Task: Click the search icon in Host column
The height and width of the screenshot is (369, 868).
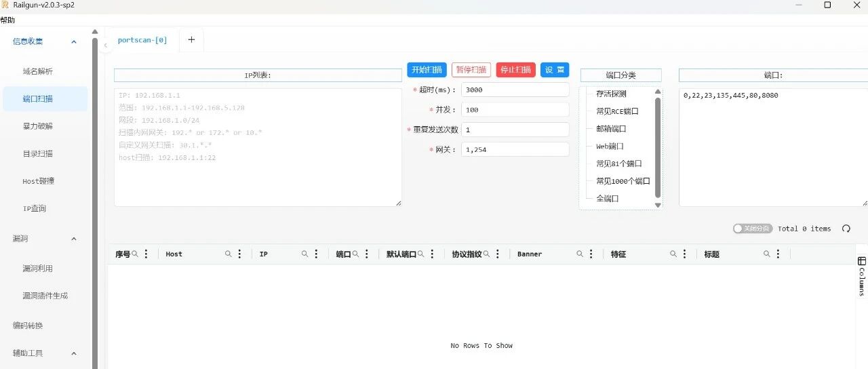Action: (x=229, y=254)
